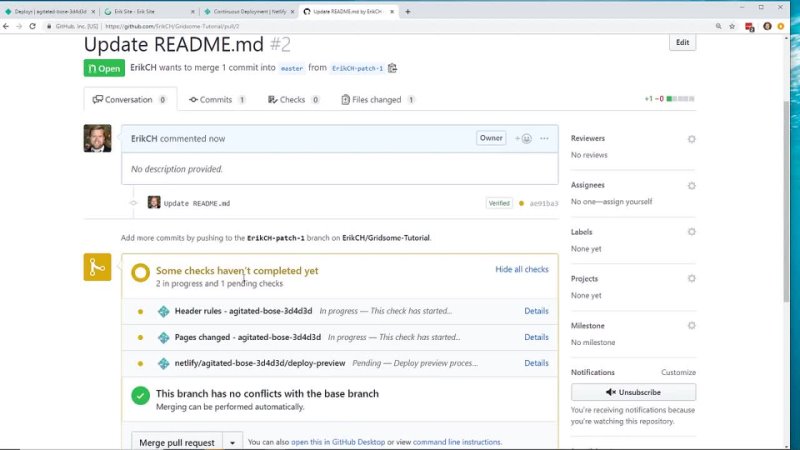The image size is (800, 450).
Task: Switch to the Files changed tab
Action: [378, 99]
